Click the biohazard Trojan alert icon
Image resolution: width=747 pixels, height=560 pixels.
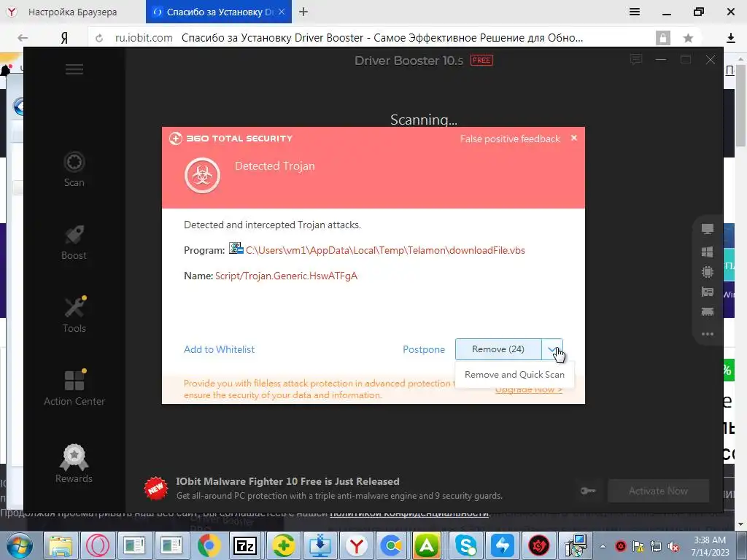(203, 176)
